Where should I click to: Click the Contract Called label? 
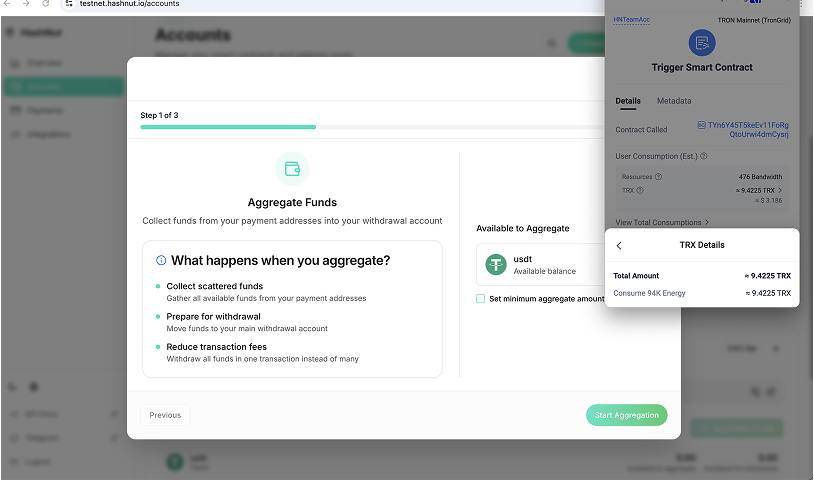click(x=641, y=130)
